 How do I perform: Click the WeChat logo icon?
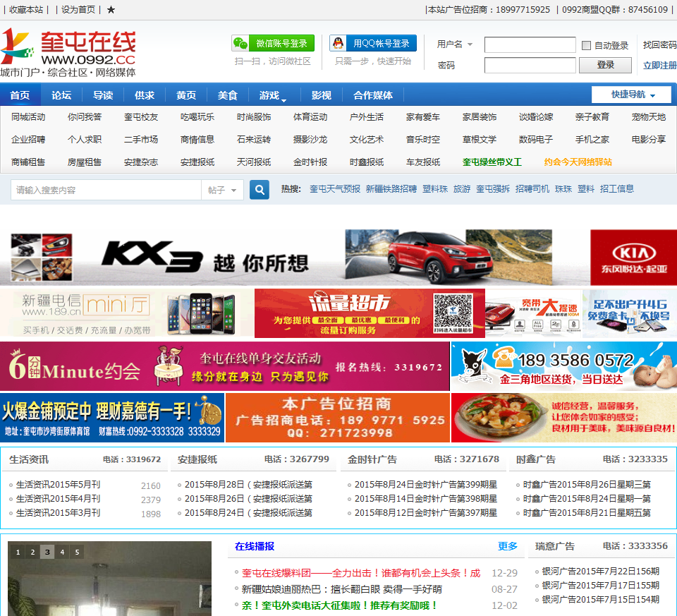pyautogui.click(x=240, y=43)
